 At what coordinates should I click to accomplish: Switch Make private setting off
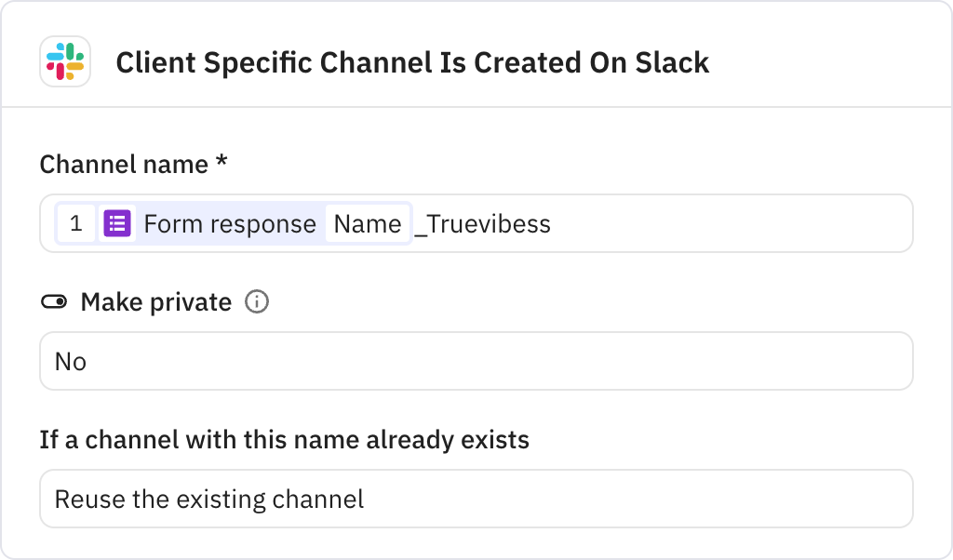click(53, 300)
